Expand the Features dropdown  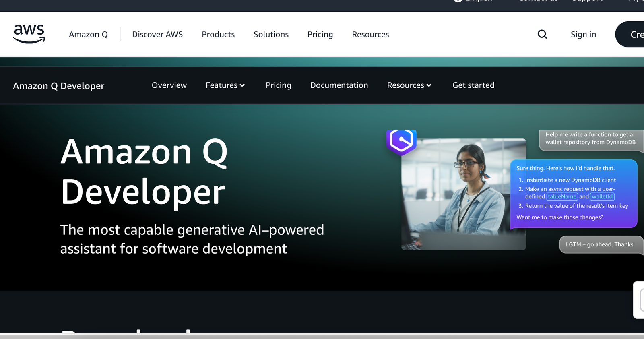tap(225, 85)
